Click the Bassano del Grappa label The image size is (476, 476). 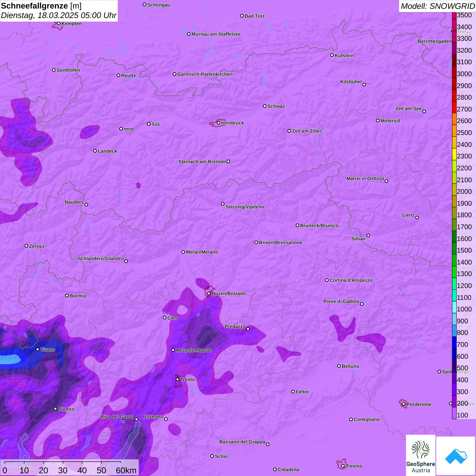242,442
